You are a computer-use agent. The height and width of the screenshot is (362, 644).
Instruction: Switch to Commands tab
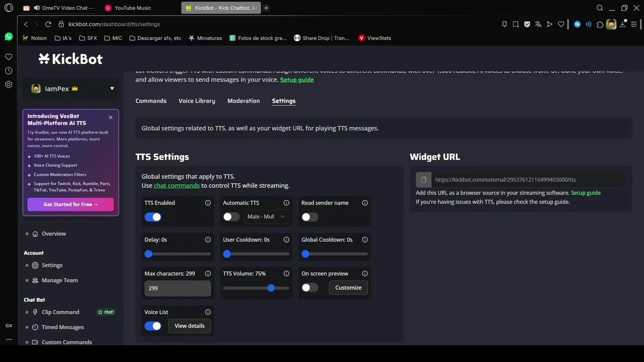pos(151,101)
